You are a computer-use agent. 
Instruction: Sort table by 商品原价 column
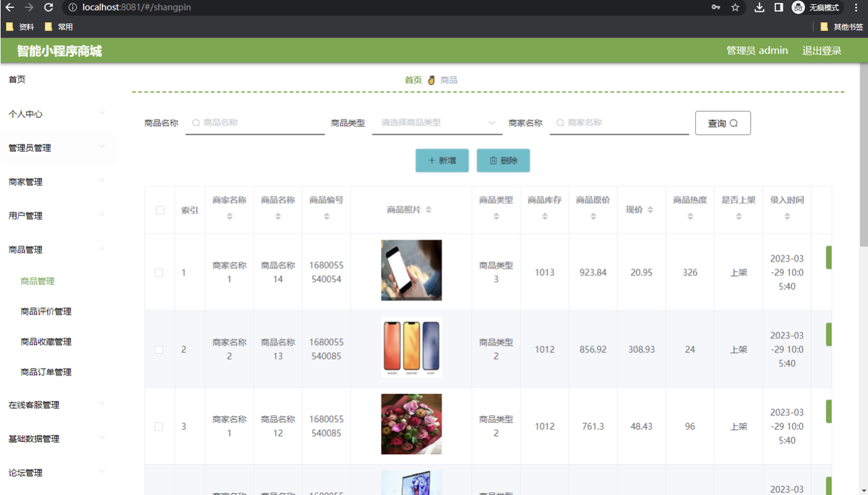pyautogui.click(x=593, y=217)
